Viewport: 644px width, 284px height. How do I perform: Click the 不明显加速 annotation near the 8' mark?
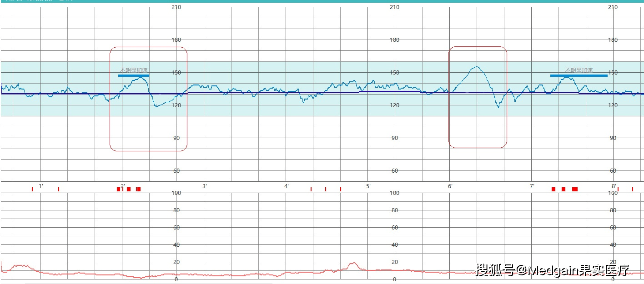click(579, 70)
